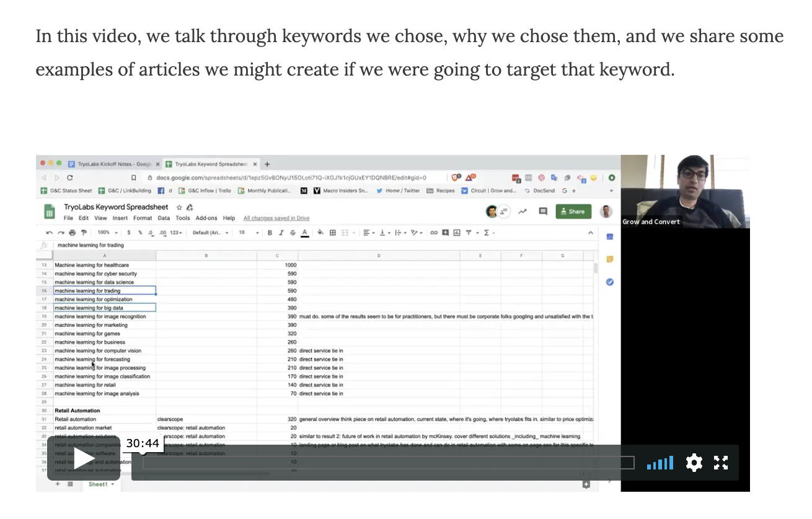Open Home / Twitter bookmark
812x519 pixels.
pyautogui.click(x=398, y=191)
